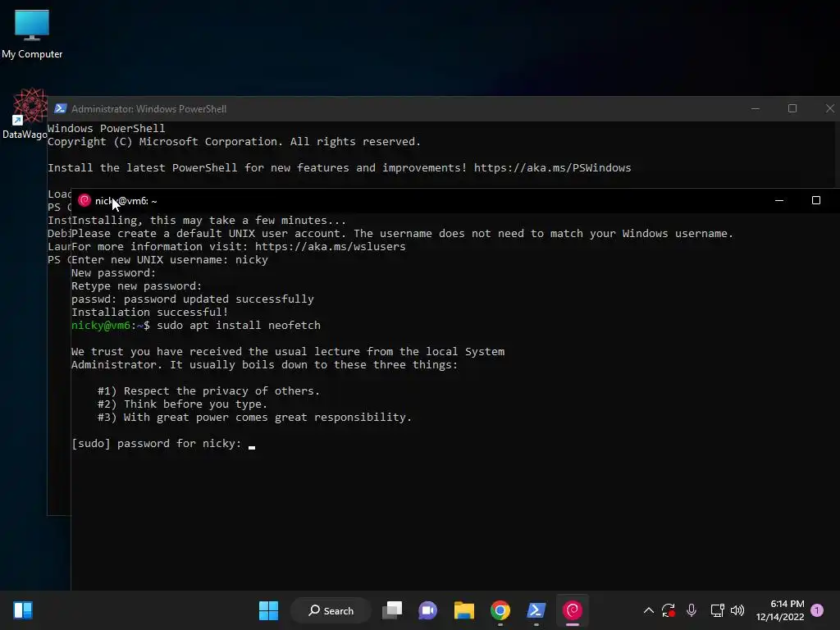Expand the hidden system tray icons
This screenshot has height=630, width=840.
648,610
